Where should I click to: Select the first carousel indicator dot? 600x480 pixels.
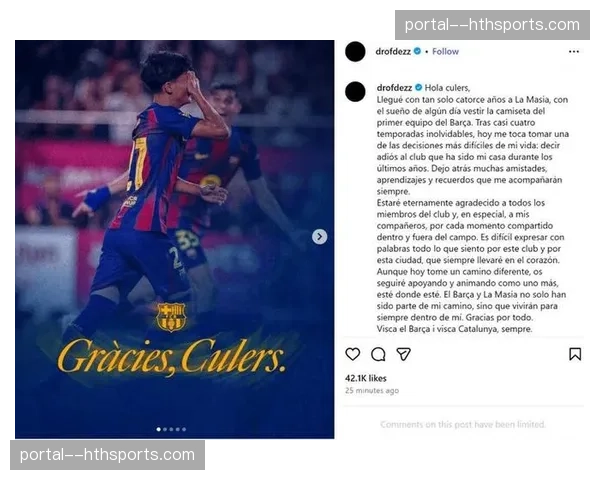coord(158,429)
